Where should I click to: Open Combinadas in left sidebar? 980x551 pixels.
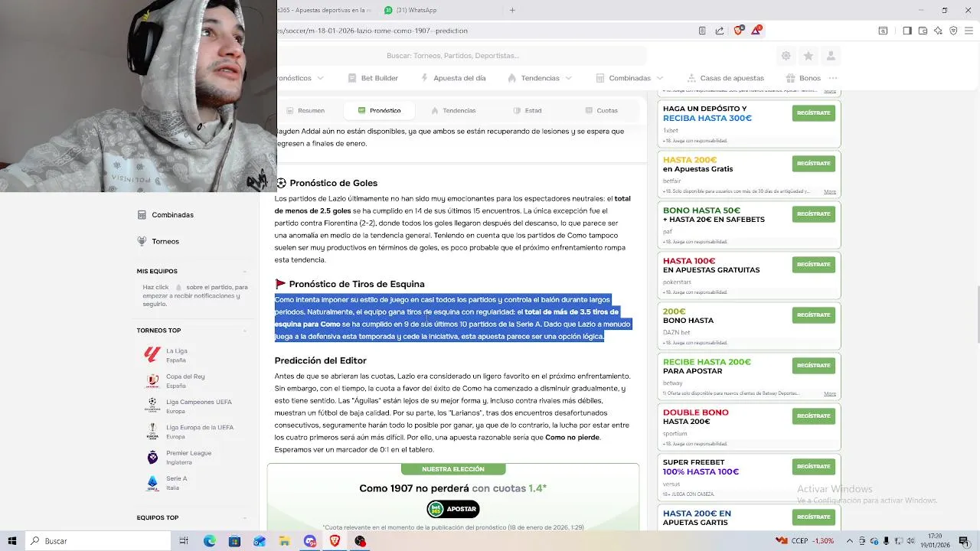pos(165,215)
